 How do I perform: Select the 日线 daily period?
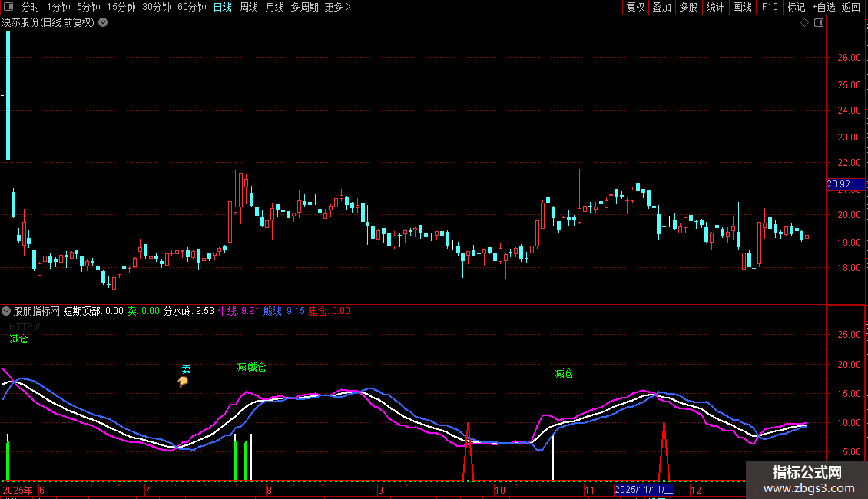(x=223, y=7)
